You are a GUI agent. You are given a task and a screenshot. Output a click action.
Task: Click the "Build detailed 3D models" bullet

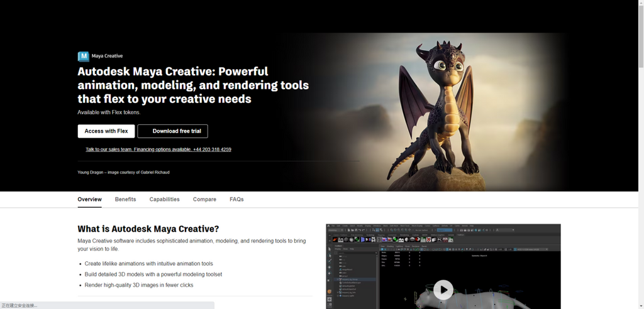153,274
